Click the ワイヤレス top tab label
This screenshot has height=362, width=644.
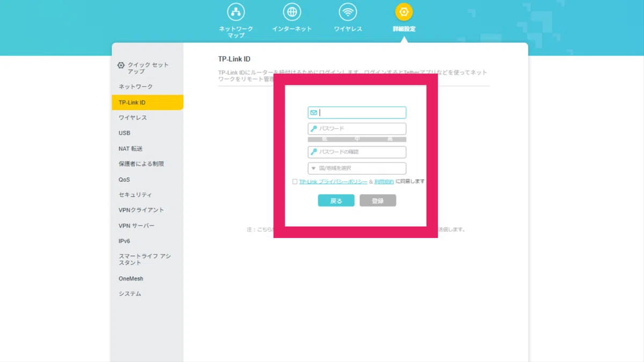(348, 29)
